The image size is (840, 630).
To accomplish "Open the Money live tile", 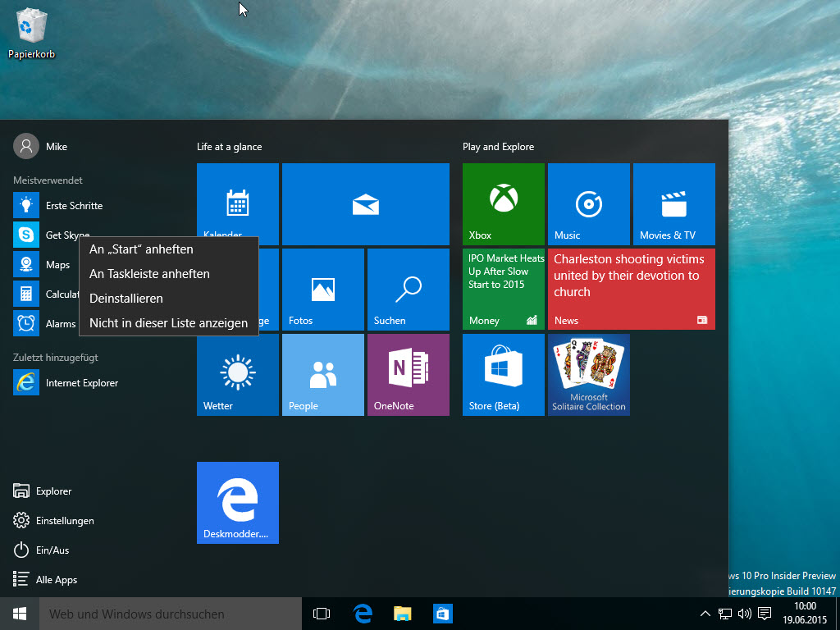I will point(504,290).
